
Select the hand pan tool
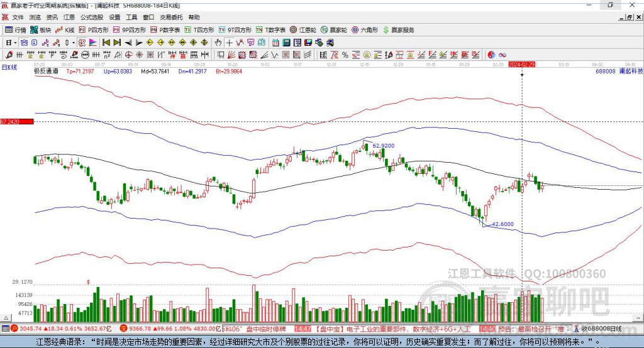point(218,43)
